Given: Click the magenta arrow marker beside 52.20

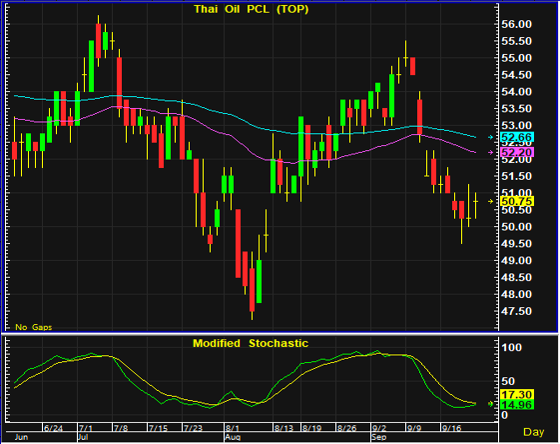Looking at the screenshot, I should [491, 153].
